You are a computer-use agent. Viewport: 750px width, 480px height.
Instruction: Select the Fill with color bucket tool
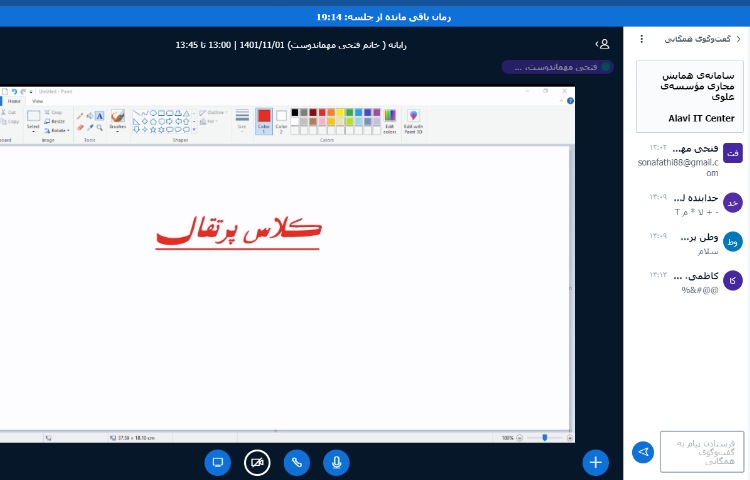click(89, 116)
